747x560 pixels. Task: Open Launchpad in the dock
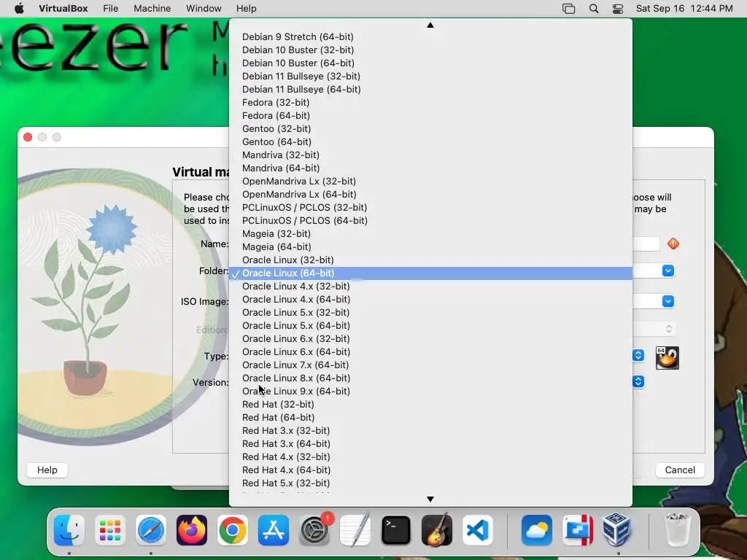(110, 530)
